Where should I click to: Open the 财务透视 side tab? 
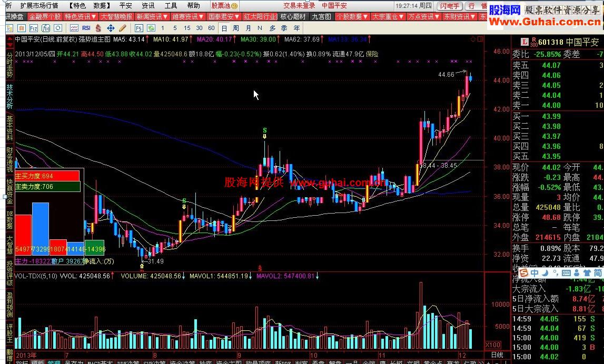9,160
